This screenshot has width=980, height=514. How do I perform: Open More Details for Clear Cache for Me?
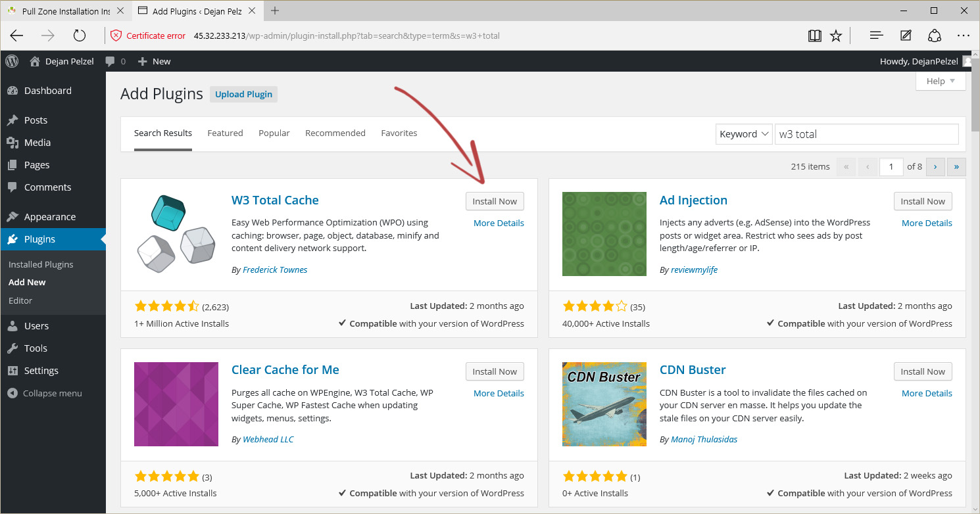pyautogui.click(x=499, y=393)
